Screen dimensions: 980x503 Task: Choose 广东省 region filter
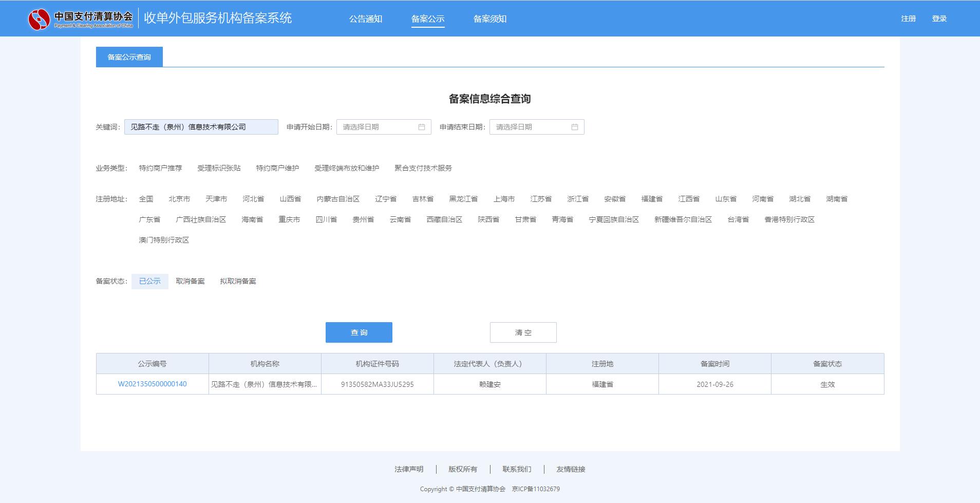click(x=149, y=219)
